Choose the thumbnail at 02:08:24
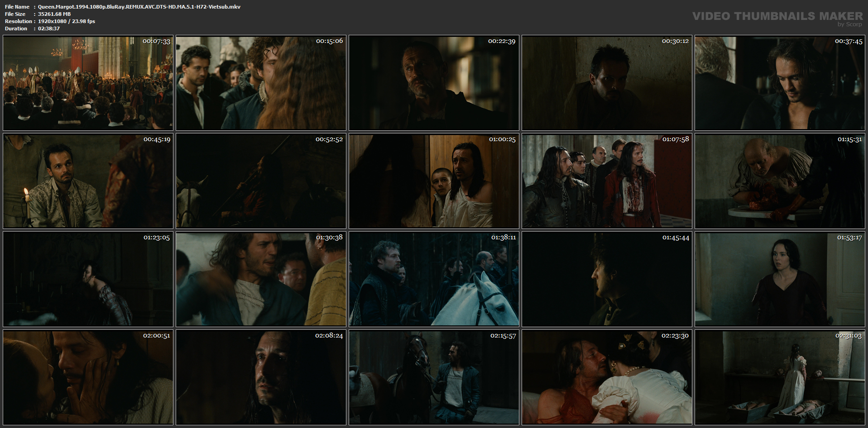Viewport: 868px width, 428px height. pos(261,377)
